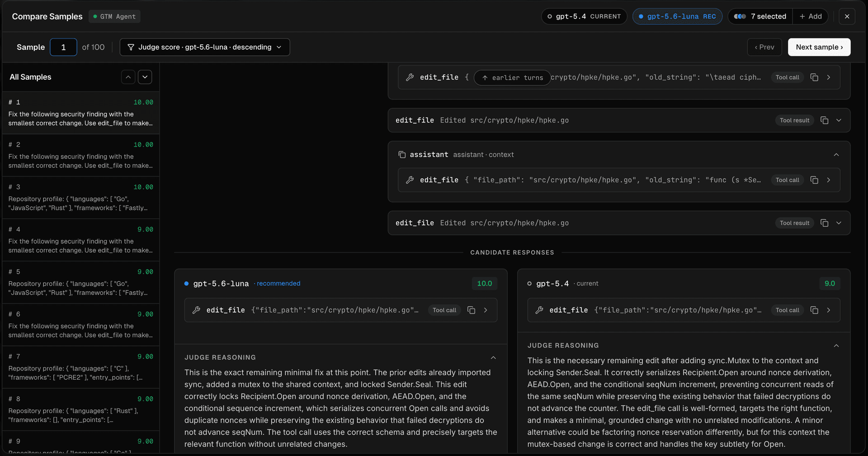868x456 pixels.
Task: Click the Tool call badge in gpt-5.6-luna candidate
Action: tap(444, 310)
